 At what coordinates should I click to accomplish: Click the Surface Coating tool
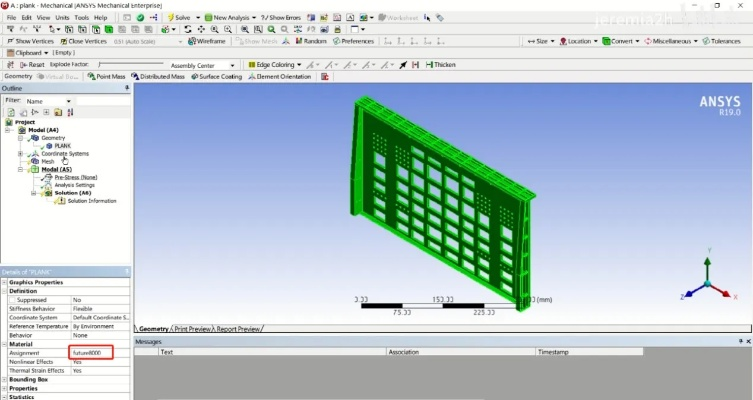pyautogui.click(x=216, y=76)
